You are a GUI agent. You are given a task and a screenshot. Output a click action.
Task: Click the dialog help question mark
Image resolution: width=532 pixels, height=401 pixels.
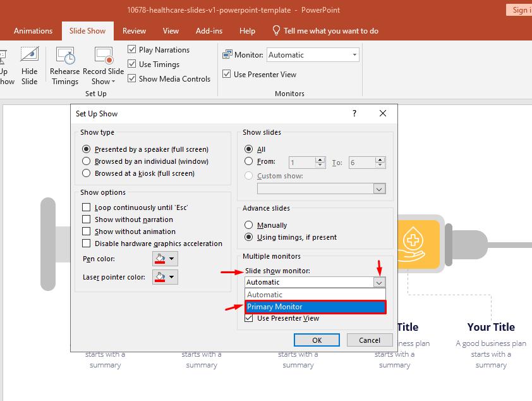click(x=354, y=113)
